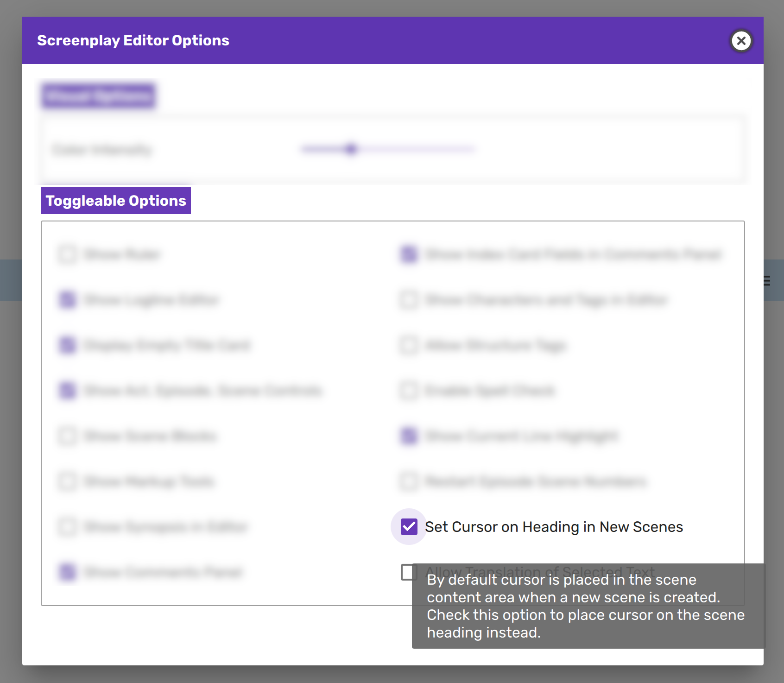This screenshot has height=683, width=784.
Task: Enable the Allow Structure Tags checkbox
Action: pyautogui.click(x=409, y=345)
